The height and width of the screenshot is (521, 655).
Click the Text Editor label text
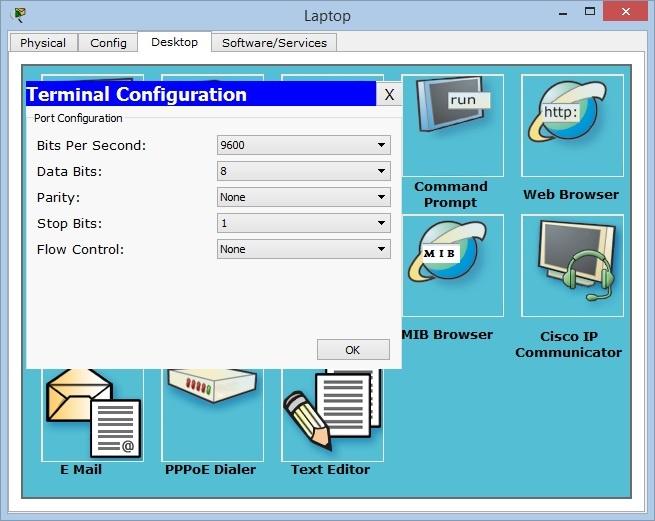point(330,469)
